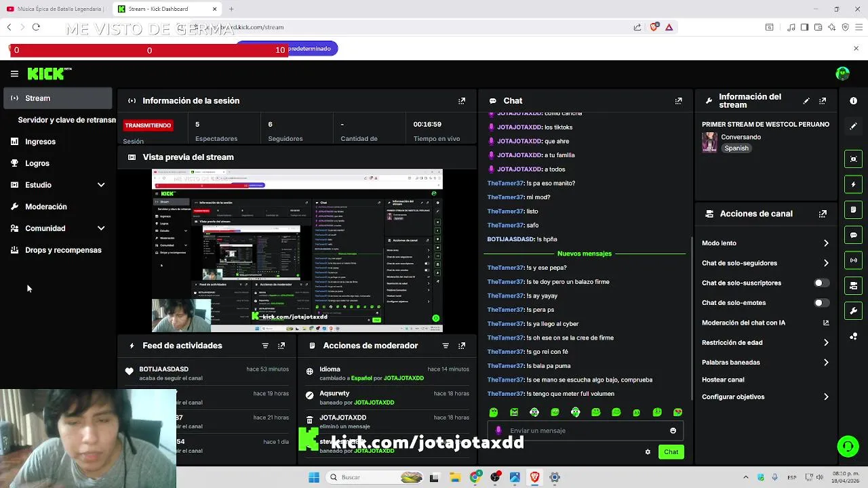Send message with the green Chat button
This screenshot has width=868, height=488.
coord(671,452)
